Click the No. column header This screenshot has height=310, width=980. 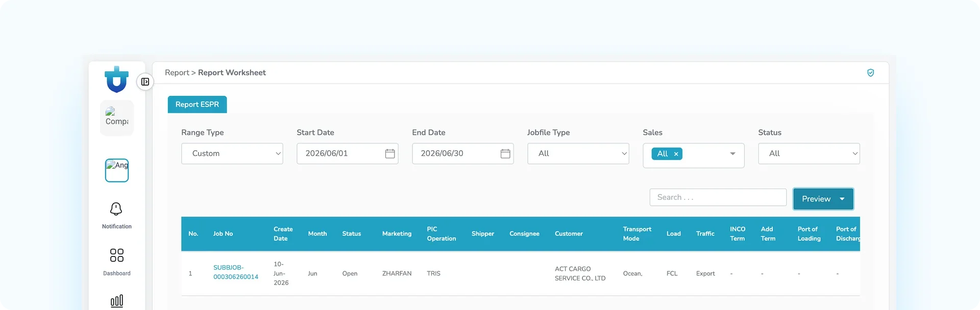193,234
